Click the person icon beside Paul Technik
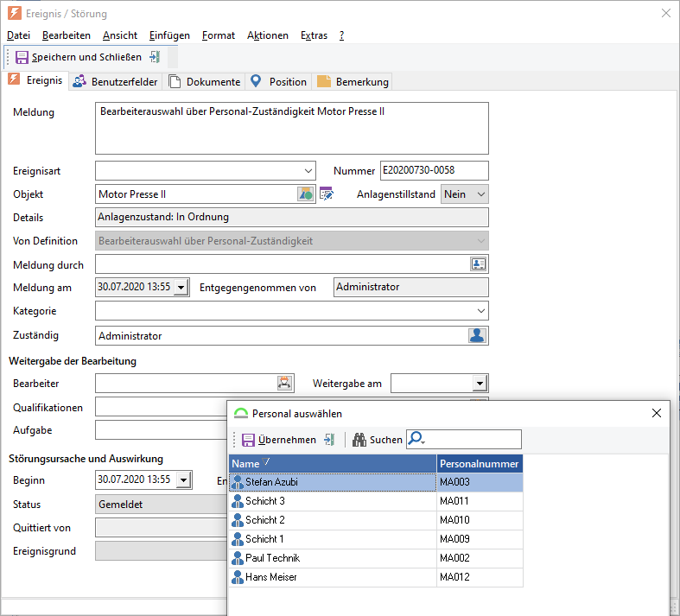This screenshot has width=680, height=616. pos(238,558)
